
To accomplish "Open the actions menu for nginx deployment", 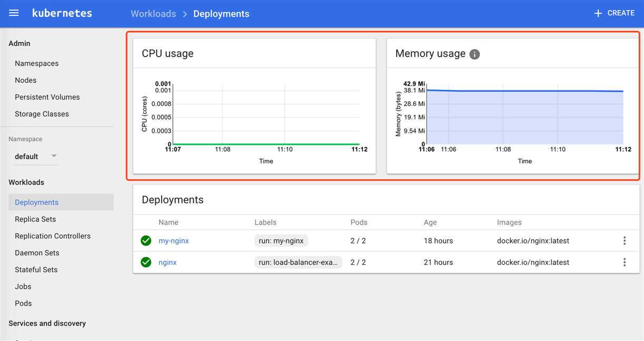I will tap(625, 262).
